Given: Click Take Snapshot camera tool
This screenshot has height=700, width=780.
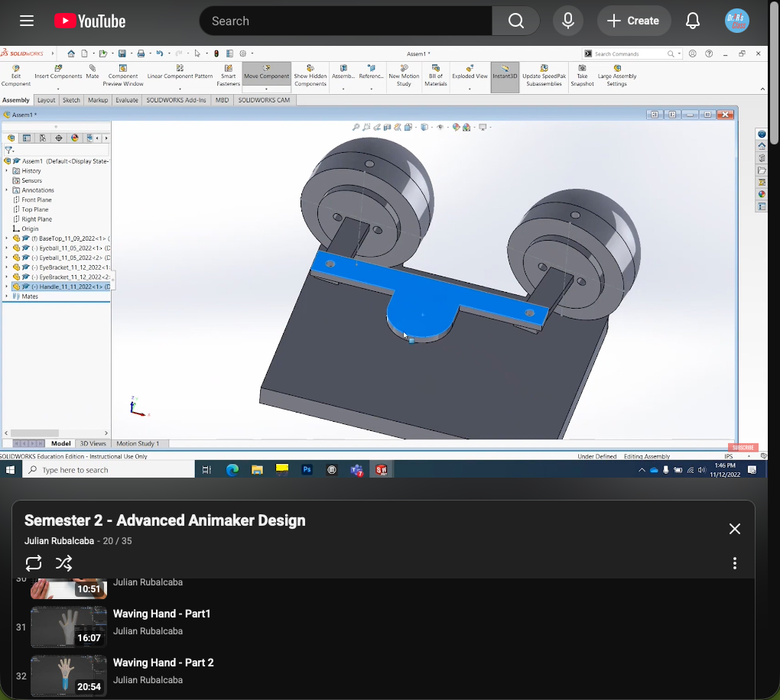Looking at the screenshot, I should [582, 76].
